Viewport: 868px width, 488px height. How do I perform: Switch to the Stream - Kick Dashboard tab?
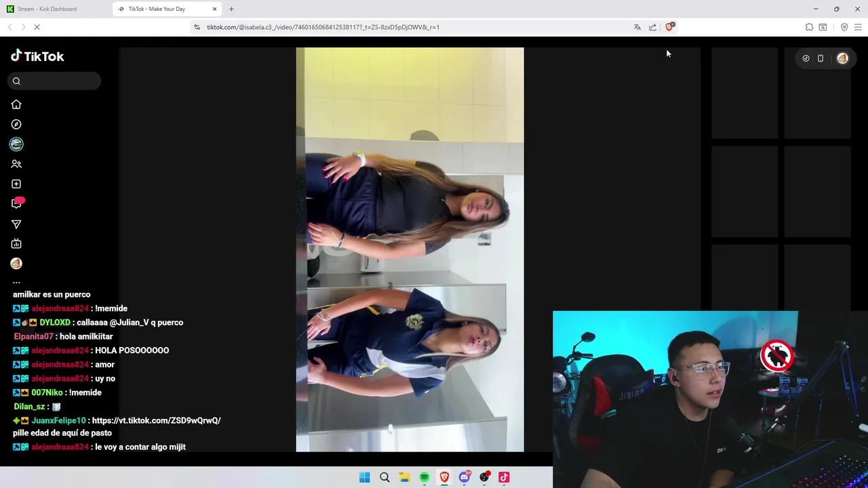pos(54,9)
